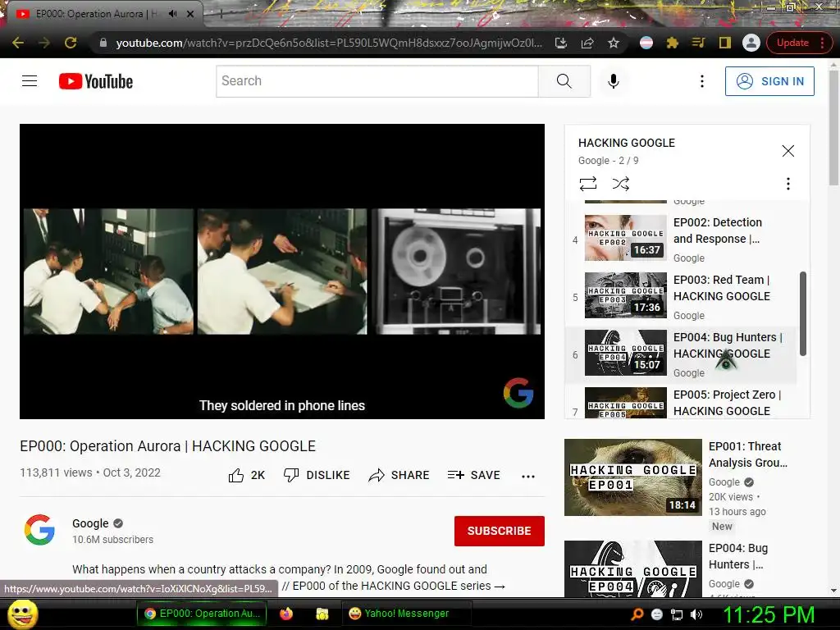
Task: Open the tray search magnifier icon
Action: 637,614
